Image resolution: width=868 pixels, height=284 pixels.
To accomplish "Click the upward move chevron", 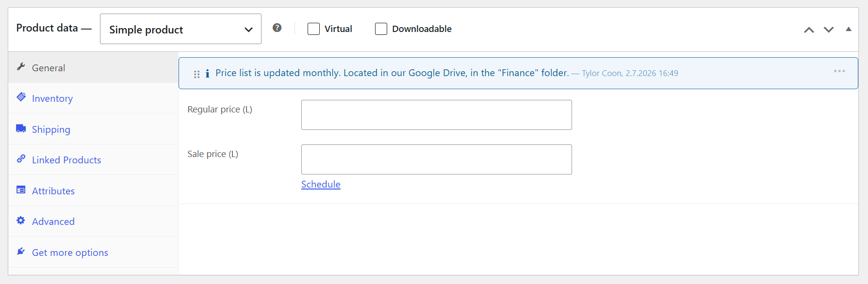I will click(808, 29).
